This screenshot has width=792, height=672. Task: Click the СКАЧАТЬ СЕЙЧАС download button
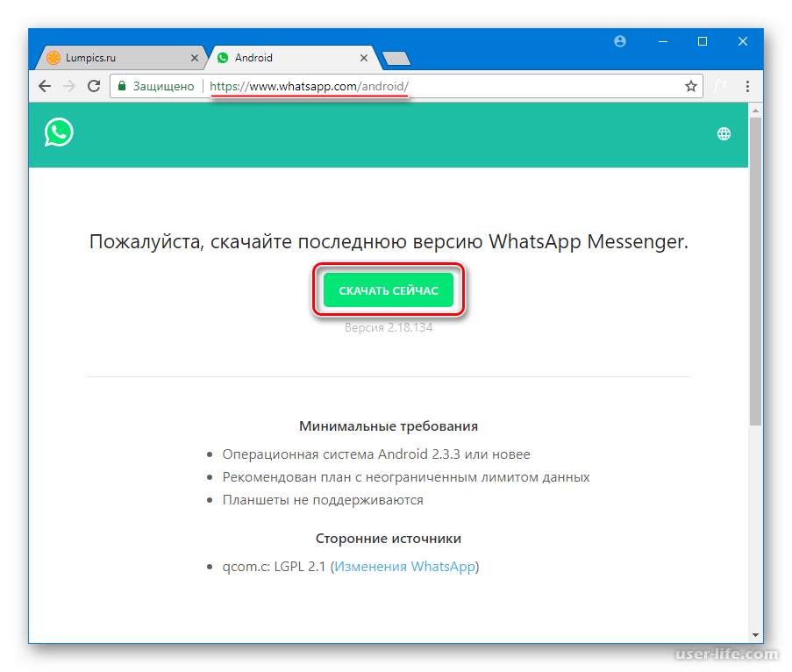[x=389, y=290]
